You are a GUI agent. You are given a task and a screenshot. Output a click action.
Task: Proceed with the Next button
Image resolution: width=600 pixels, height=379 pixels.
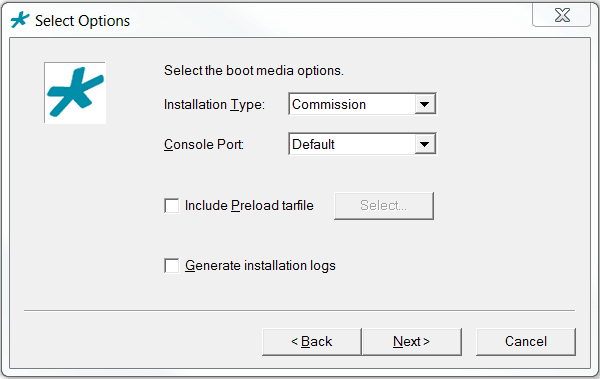411,341
